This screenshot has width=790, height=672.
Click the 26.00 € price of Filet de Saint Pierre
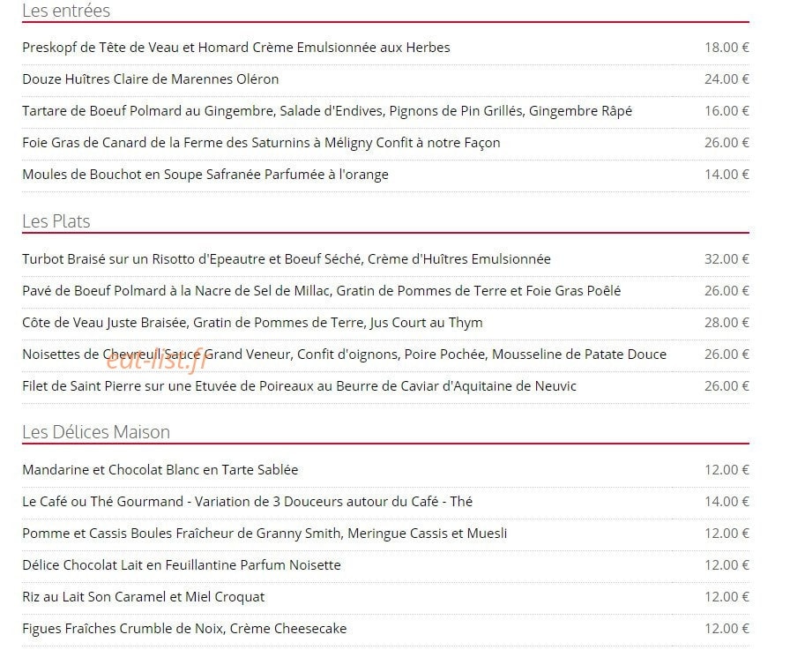pos(727,386)
